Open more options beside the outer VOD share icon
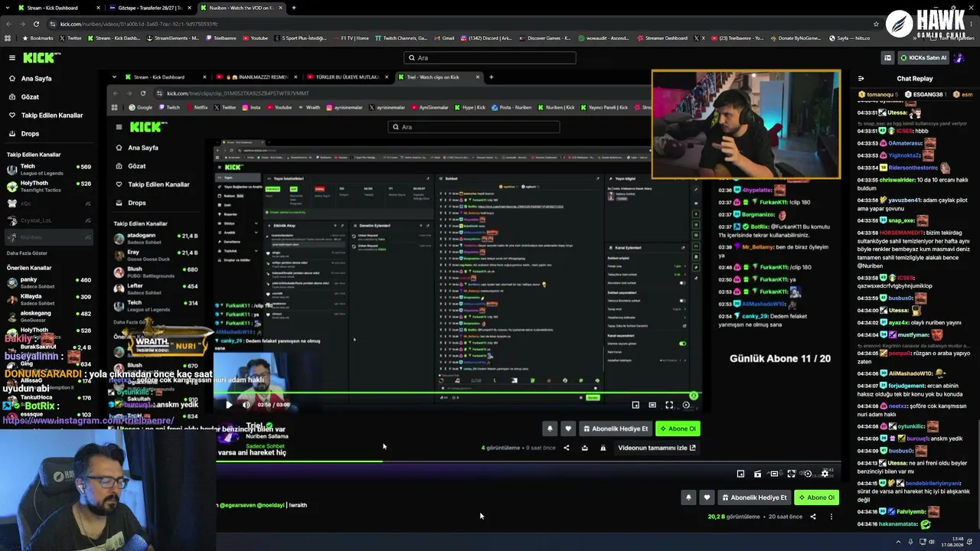 (x=831, y=517)
